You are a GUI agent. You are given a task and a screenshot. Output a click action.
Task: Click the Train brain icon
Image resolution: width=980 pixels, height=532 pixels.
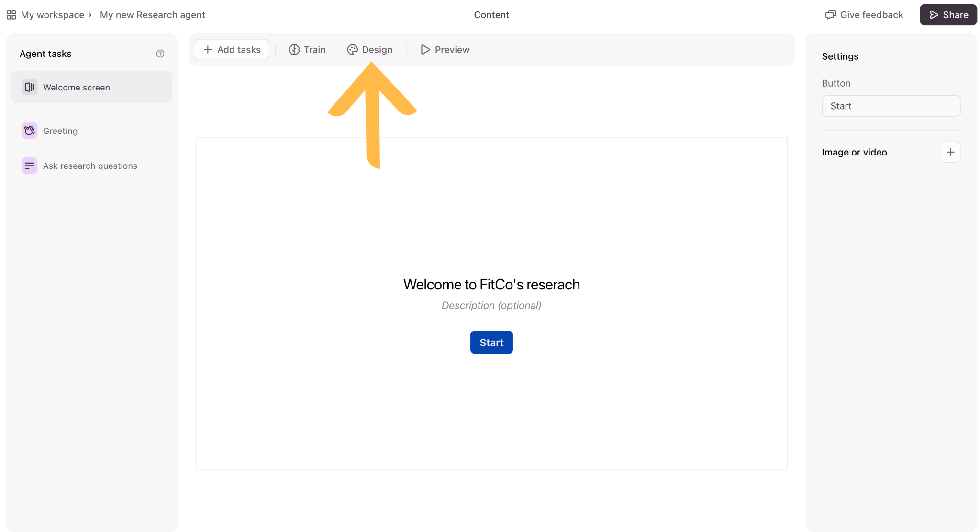pyautogui.click(x=294, y=50)
